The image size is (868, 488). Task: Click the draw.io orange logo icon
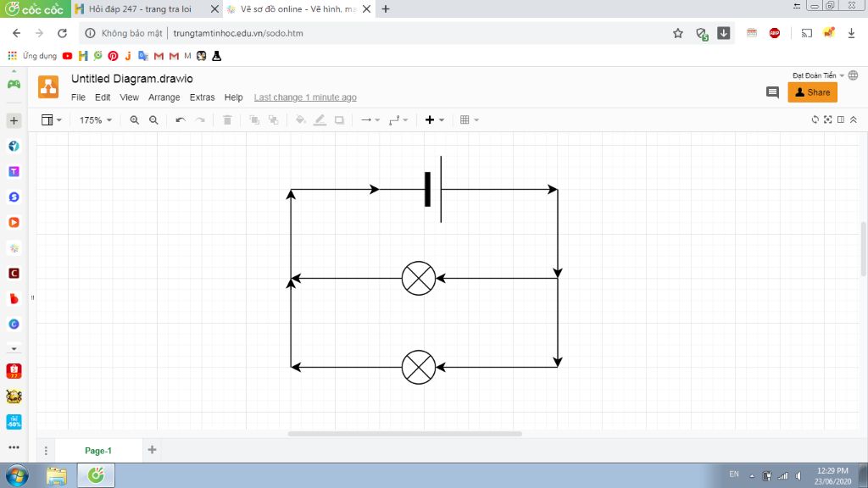pyautogui.click(x=48, y=87)
